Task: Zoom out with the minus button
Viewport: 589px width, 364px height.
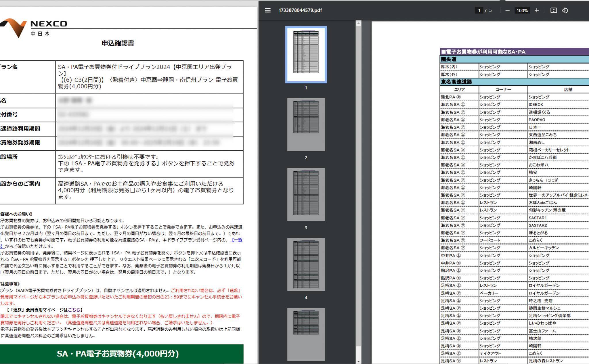Action: (508, 10)
